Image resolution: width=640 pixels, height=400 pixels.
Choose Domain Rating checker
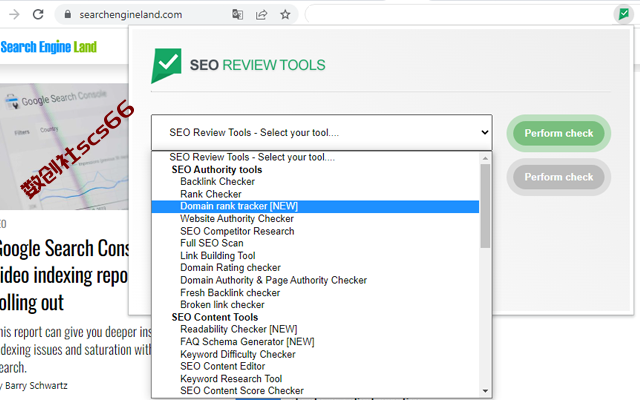pyautogui.click(x=315, y=268)
